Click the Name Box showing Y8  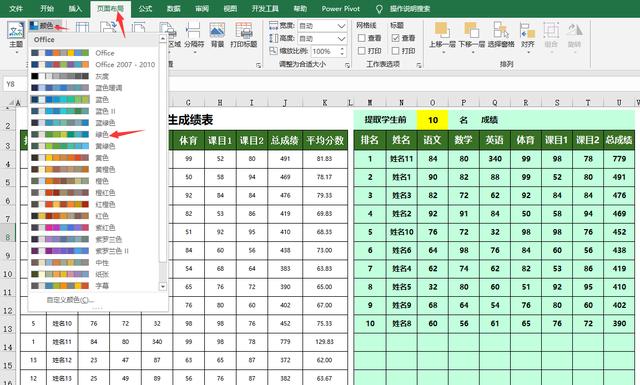pos(16,84)
